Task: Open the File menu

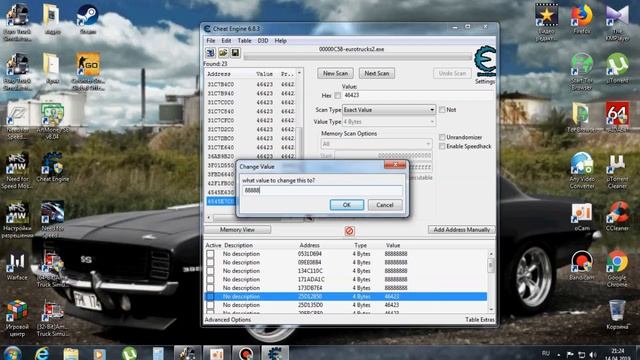Action: [x=211, y=41]
